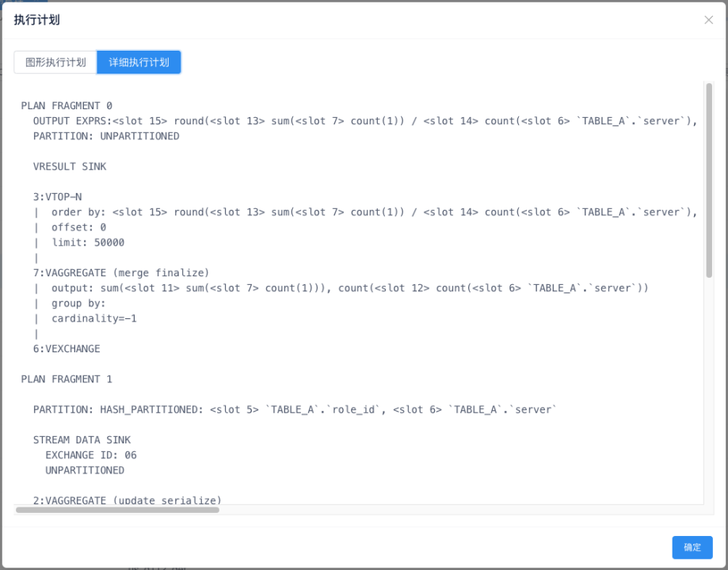Viewport: 728px width, 570px height.
Task: Click the VRESULT SINK line
Action: click(x=70, y=167)
